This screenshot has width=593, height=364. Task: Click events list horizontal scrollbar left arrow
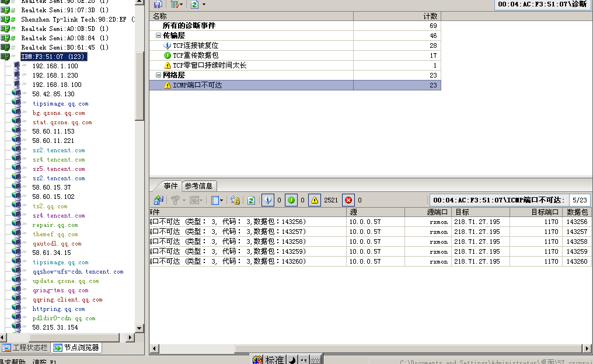click(154, 348)
